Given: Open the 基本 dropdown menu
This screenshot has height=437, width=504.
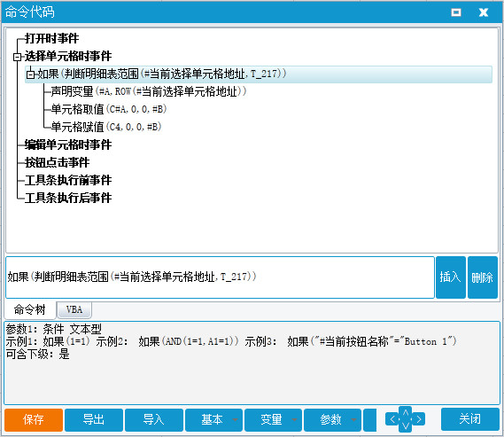Looking at the screenshot, I should 213,419.
